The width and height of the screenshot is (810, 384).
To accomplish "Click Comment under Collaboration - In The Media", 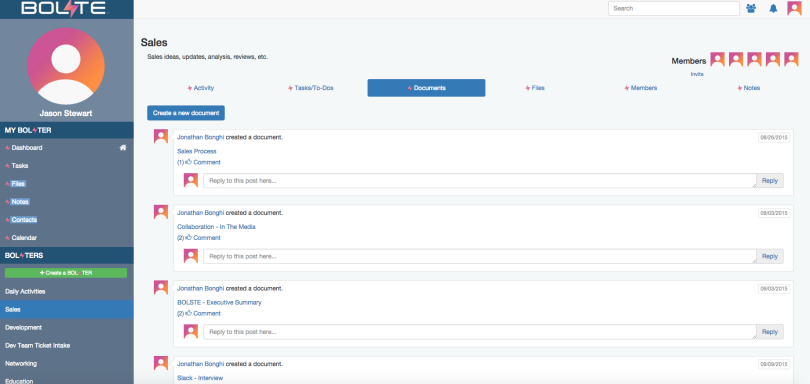I will (207, 238).
